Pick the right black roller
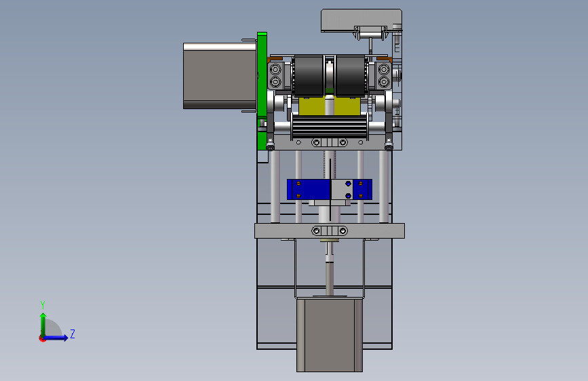Screen dimensions: 588x381 tap(350, 76)
